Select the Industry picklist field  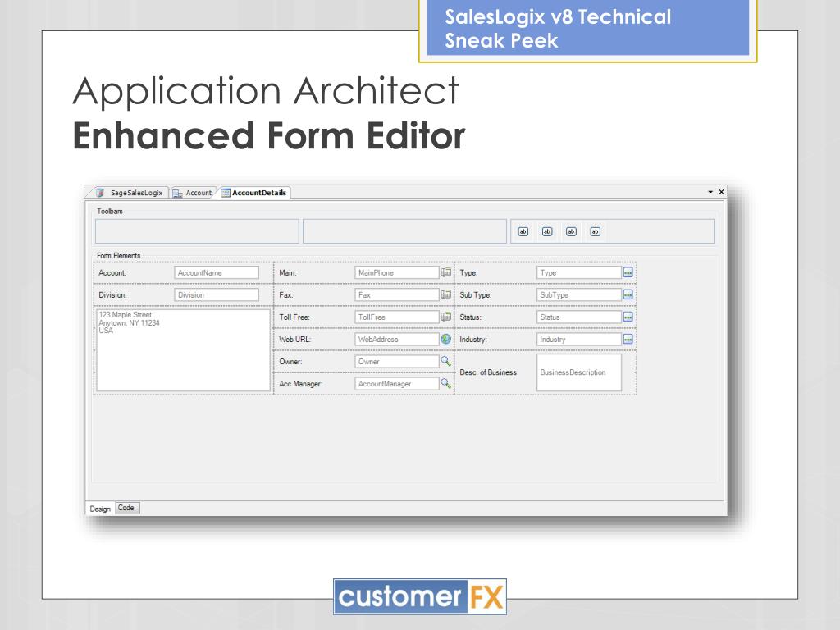click(x=579, y=339)
